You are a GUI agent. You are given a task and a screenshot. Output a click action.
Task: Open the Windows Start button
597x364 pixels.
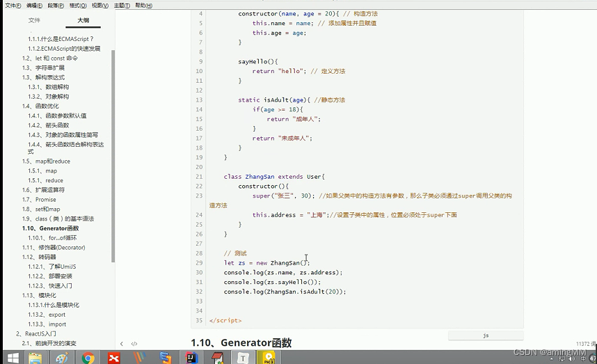pyautogui.click(x=13, y=358)
